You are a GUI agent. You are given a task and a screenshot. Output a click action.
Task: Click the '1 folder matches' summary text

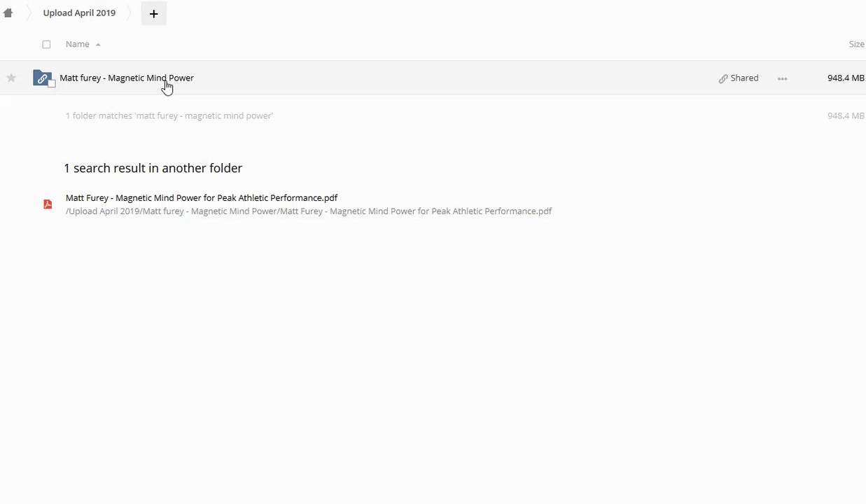[x=169, y=115]
